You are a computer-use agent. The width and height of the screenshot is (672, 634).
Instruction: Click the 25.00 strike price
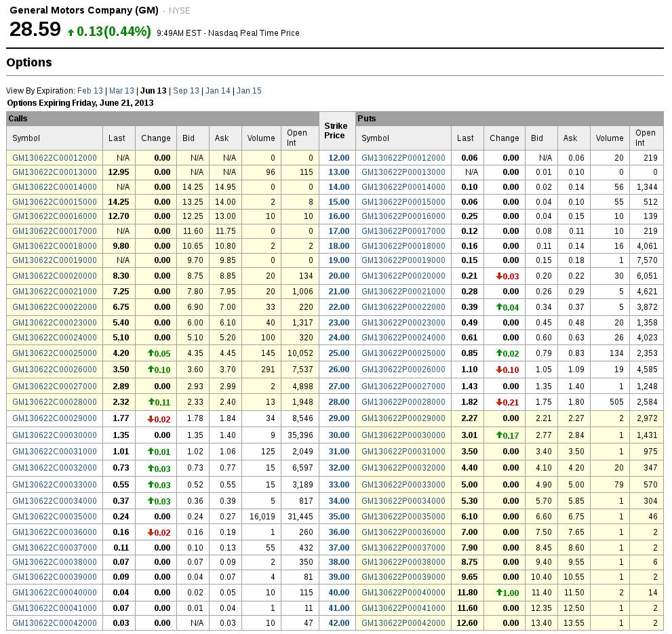point(338,353)
